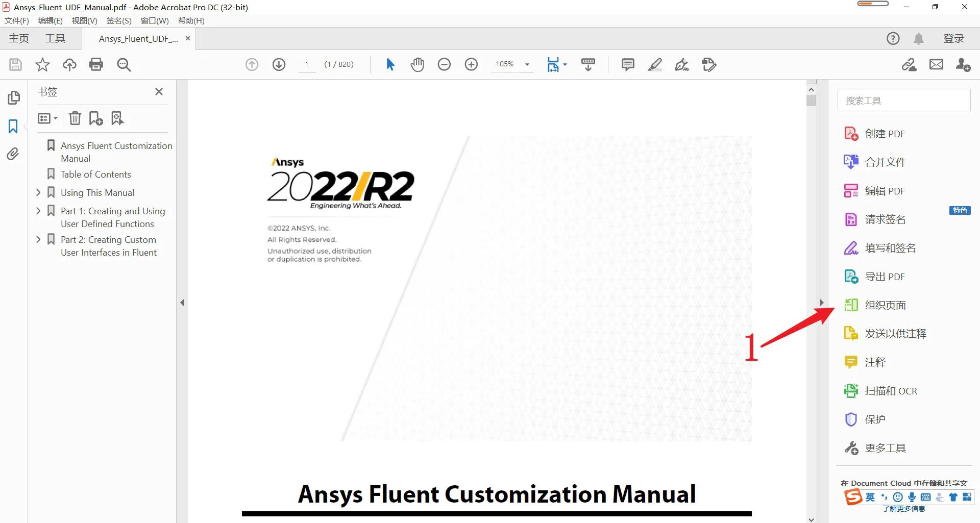The width and height of the screenshot is (980, 523).
Task: Go to next page arrow
Action: (x=279, y=64)
